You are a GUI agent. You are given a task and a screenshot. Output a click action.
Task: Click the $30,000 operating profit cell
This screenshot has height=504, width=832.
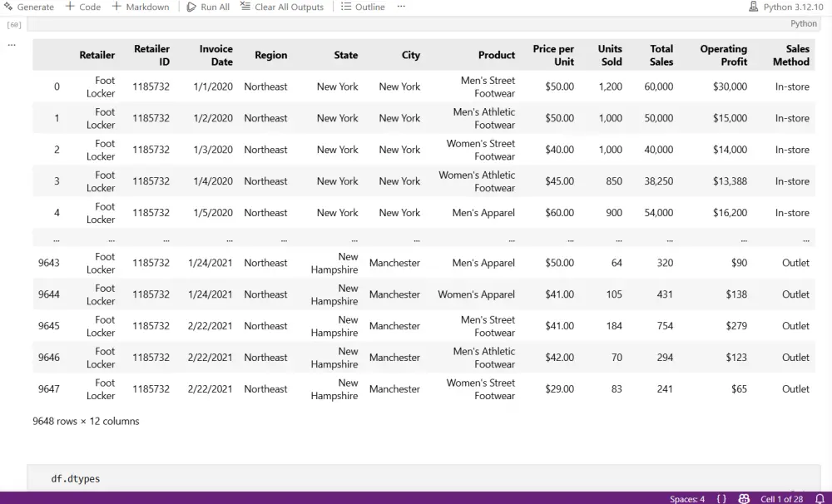tap(730, 86)
